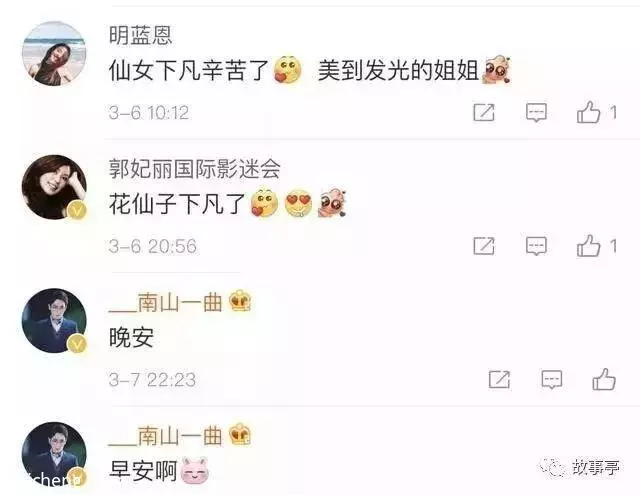Open avatar next to the 晚安 comment
The image size is (640, 495).
point(54,320)
